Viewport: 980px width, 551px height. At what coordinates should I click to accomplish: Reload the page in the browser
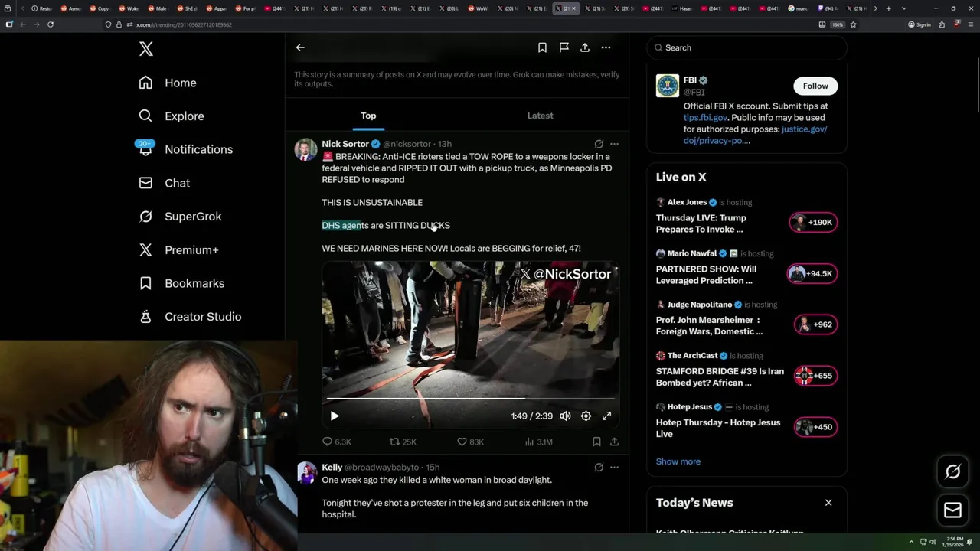click(51, 24)
